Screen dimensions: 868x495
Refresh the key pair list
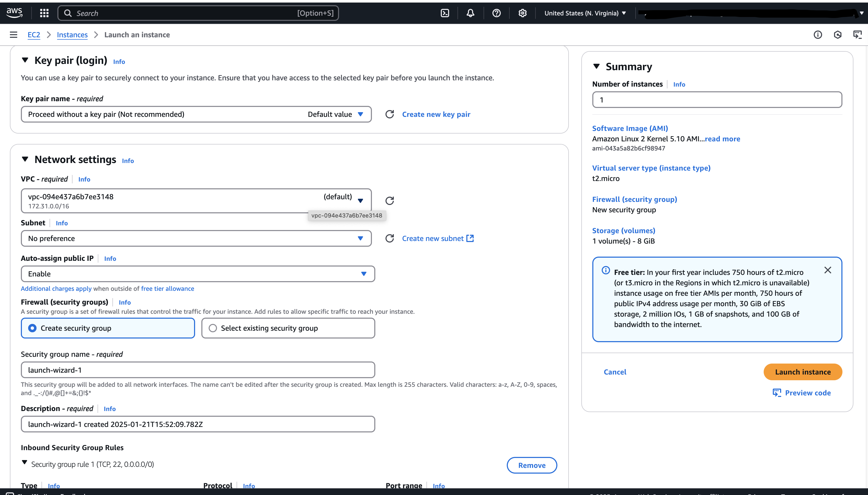click(x=390, y=114)
